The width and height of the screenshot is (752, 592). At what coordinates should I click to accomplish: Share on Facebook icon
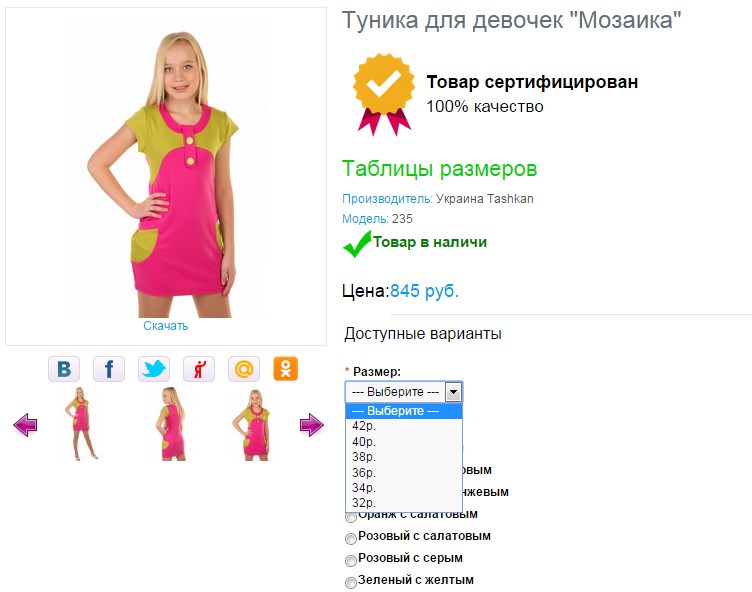[109, 369]
